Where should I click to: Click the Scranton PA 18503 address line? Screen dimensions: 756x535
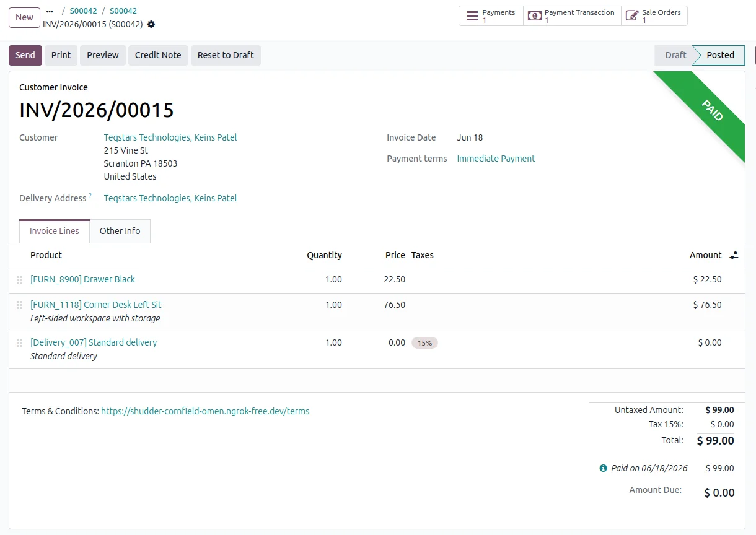[141, 163]
